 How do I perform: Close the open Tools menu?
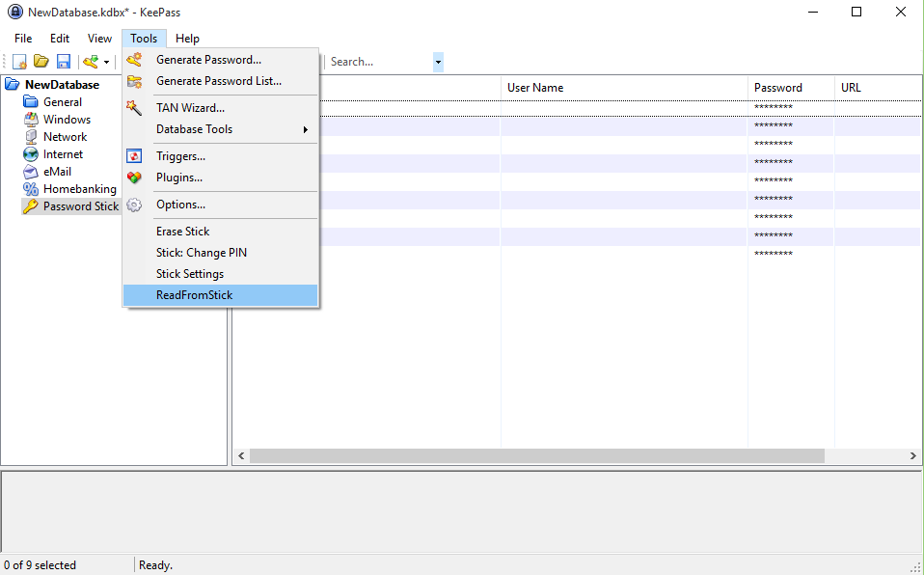coord(144,39)
